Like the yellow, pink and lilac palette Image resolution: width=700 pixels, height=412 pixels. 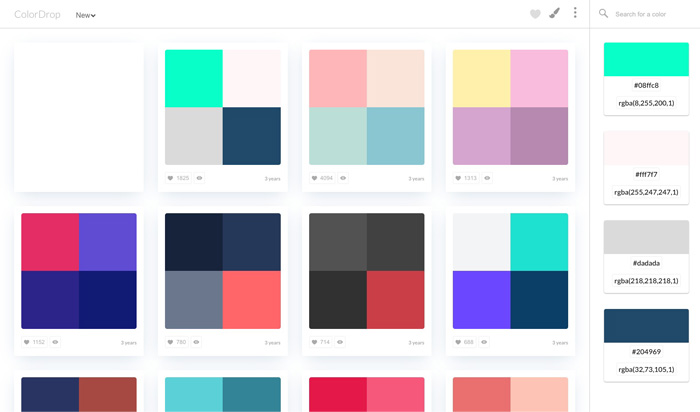coord(466,178)
